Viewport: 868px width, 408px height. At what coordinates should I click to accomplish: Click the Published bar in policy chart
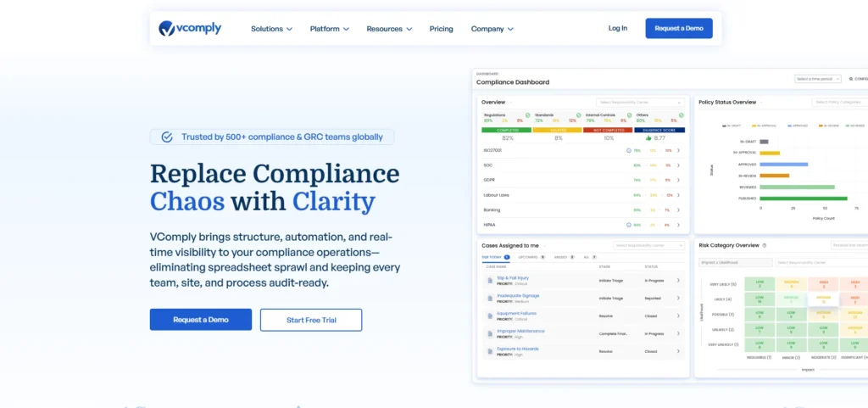(804, 198)
